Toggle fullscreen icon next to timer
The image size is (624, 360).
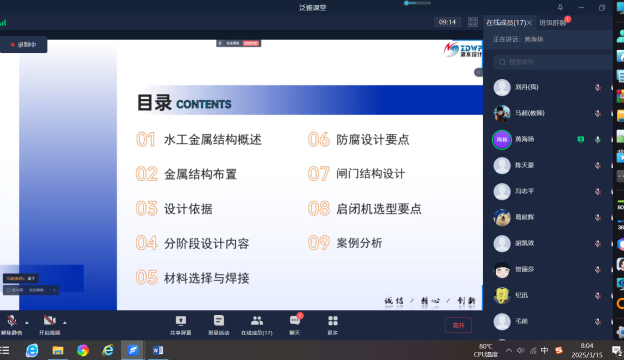coord(472,22)
